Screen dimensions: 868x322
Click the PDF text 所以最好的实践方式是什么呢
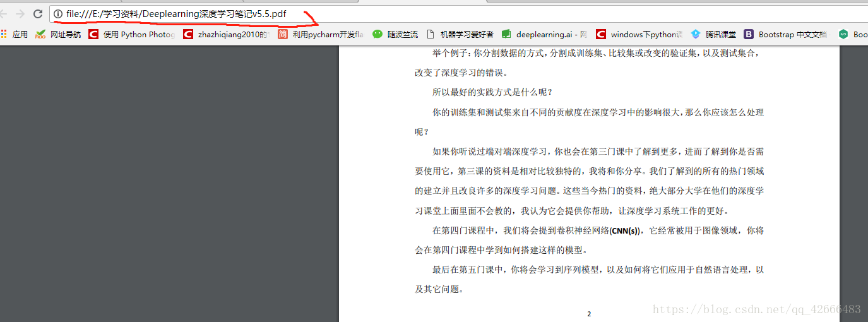pyautogui.click(x=492, y=92)
